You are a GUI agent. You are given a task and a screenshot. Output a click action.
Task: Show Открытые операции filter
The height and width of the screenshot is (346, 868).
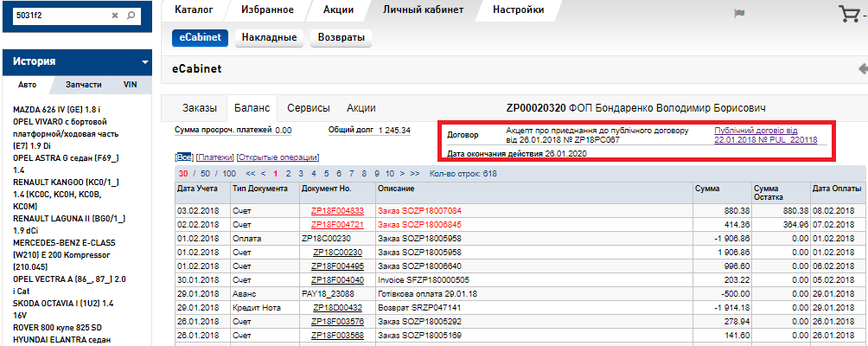point(278,157)
